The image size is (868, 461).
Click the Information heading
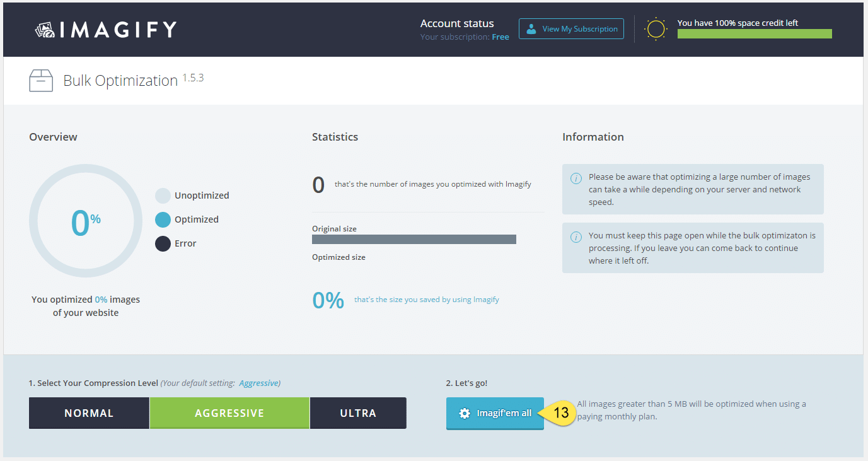coord(593,137)
